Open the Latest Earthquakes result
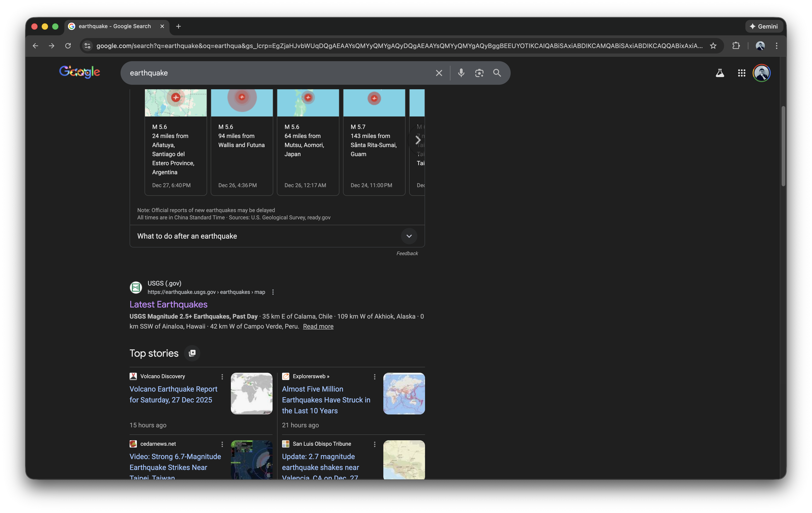 (x=168, y=304)
